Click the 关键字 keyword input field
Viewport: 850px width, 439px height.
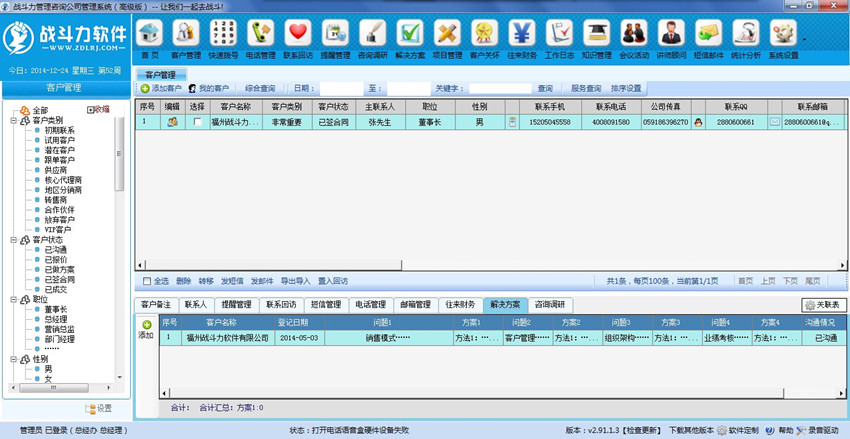[x=500, y=88]
